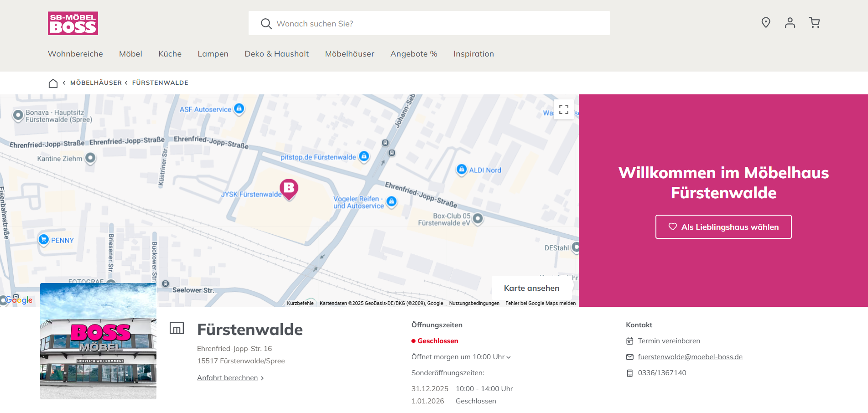Toggle fullscreen map view
Viewport: 868px width, 413px height.
point(563,109)
